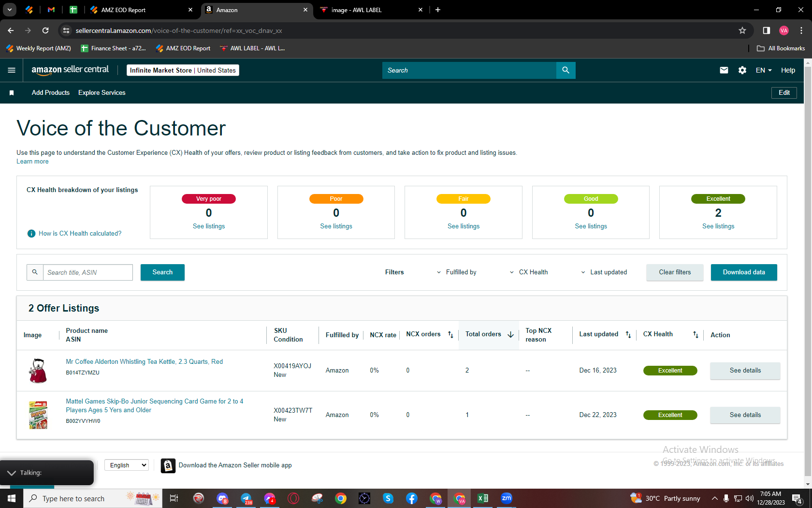
Task: Open the Finance Sheet bookmark
Action: (x=114, y=48)
